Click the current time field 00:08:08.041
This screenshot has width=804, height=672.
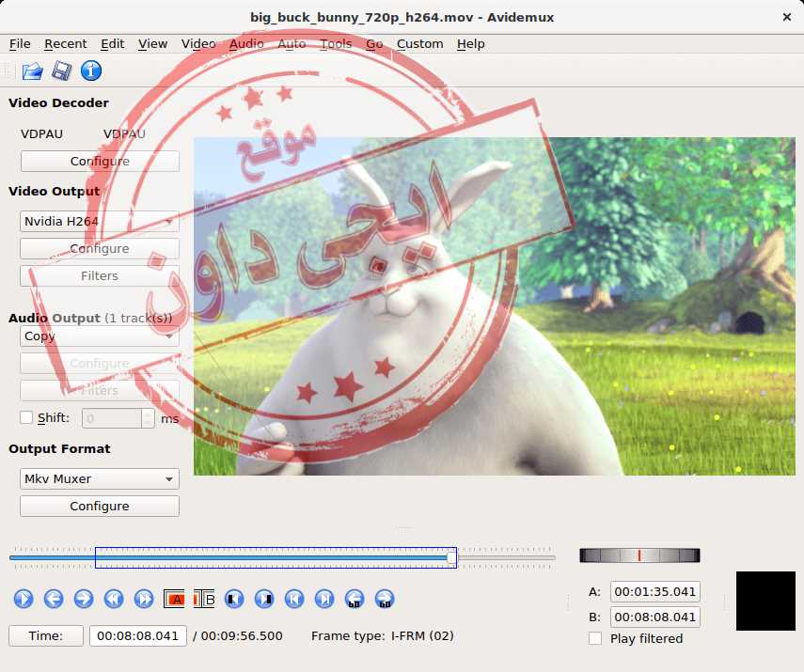(138, 635)
